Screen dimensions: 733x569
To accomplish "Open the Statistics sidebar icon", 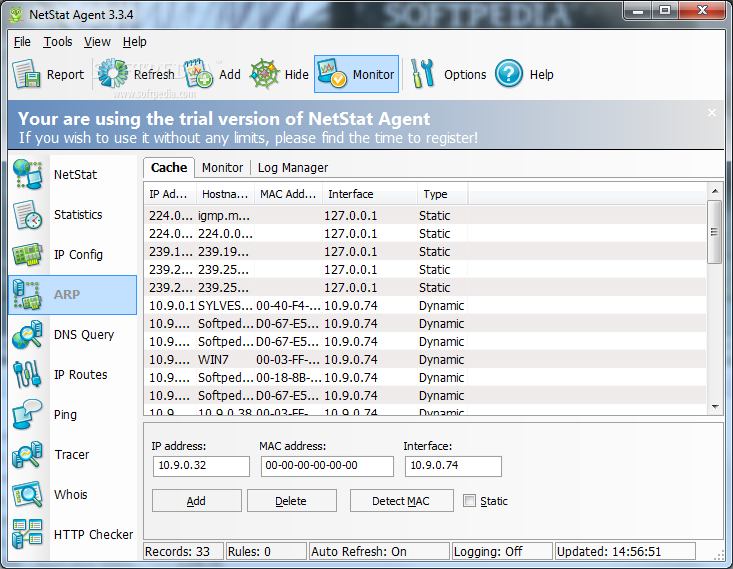I will click(x=28, y=215).
